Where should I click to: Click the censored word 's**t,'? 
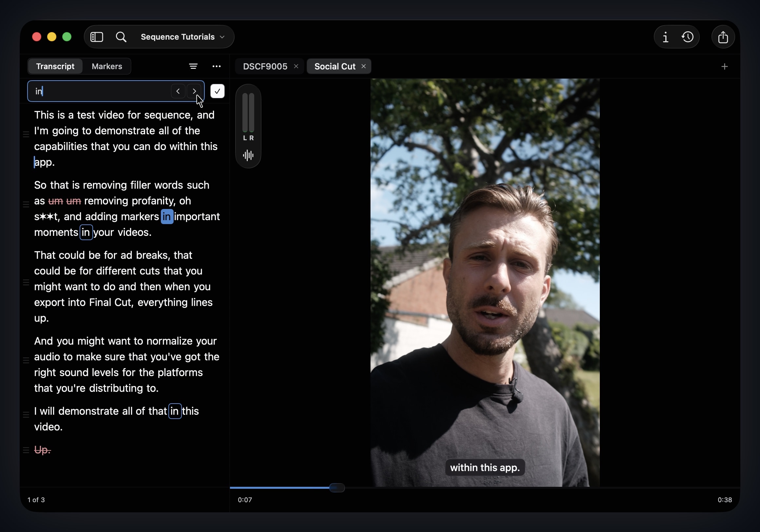pyautogui.click(x=47, y=217)
